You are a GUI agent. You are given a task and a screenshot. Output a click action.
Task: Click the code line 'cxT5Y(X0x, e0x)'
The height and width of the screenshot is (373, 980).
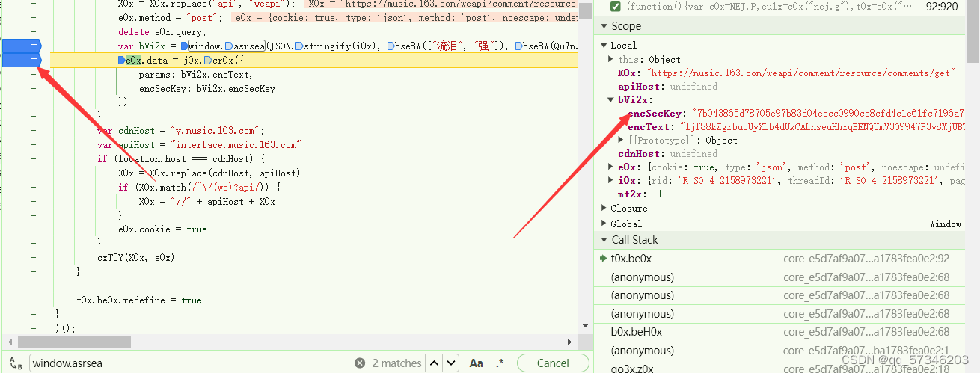pyautogui.click(x=135, y=257)
